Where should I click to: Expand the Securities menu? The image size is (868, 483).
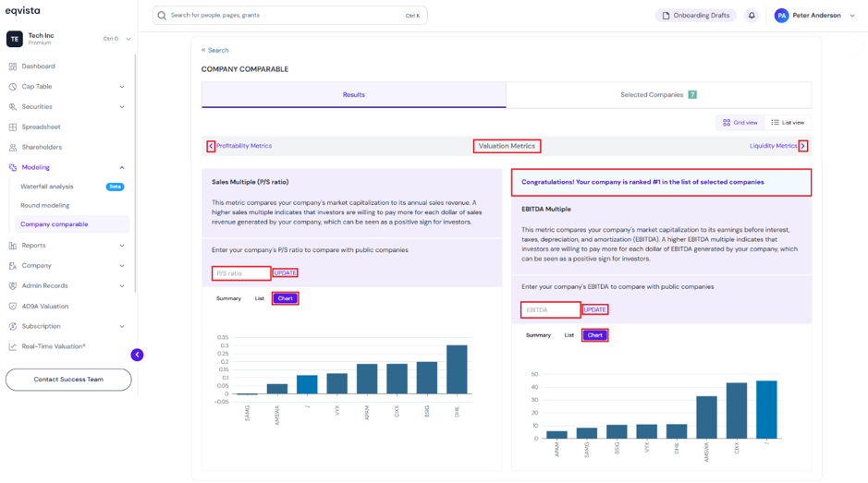(122, 107)
